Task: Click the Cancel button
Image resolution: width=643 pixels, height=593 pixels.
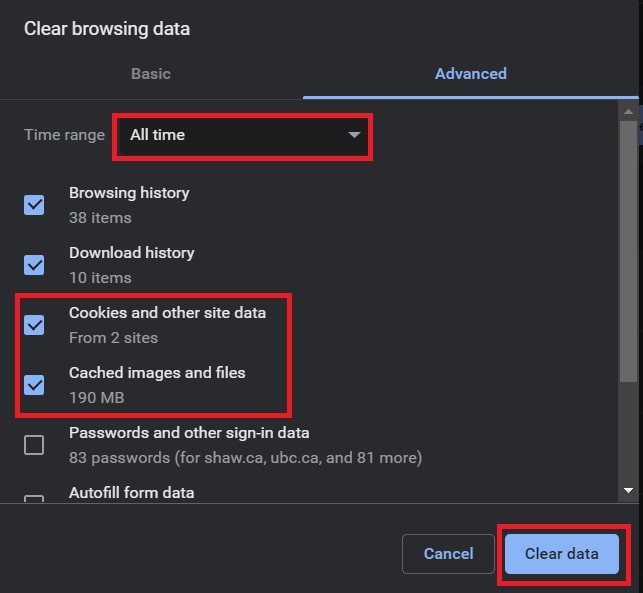Action: tap(448, 554)
